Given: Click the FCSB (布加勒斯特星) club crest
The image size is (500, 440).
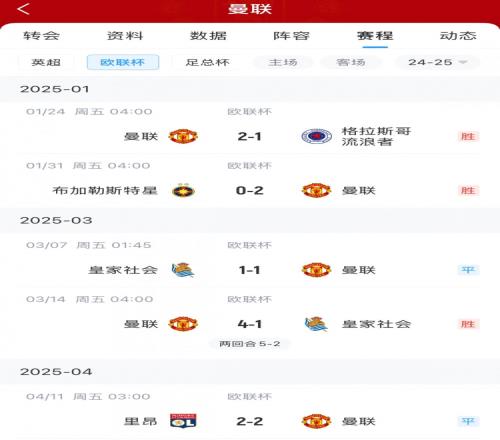Looking at the screenshot, I should click(x=183, y=190).
